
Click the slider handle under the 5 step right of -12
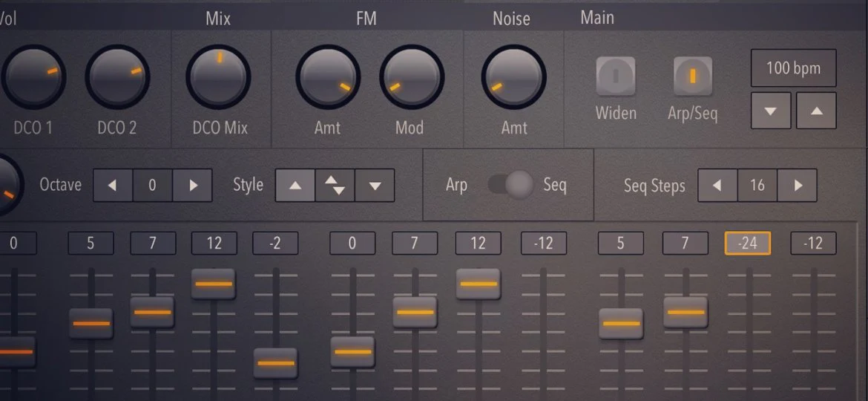621,324
